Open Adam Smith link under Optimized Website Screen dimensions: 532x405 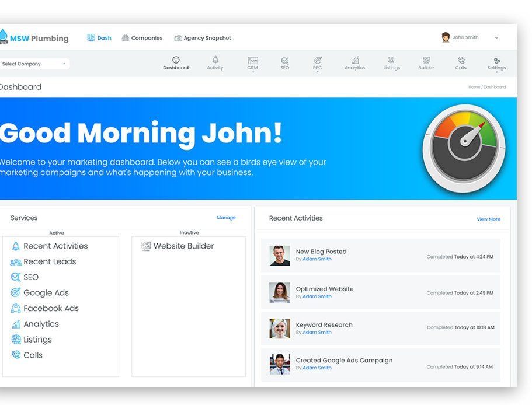coord(317,296)
